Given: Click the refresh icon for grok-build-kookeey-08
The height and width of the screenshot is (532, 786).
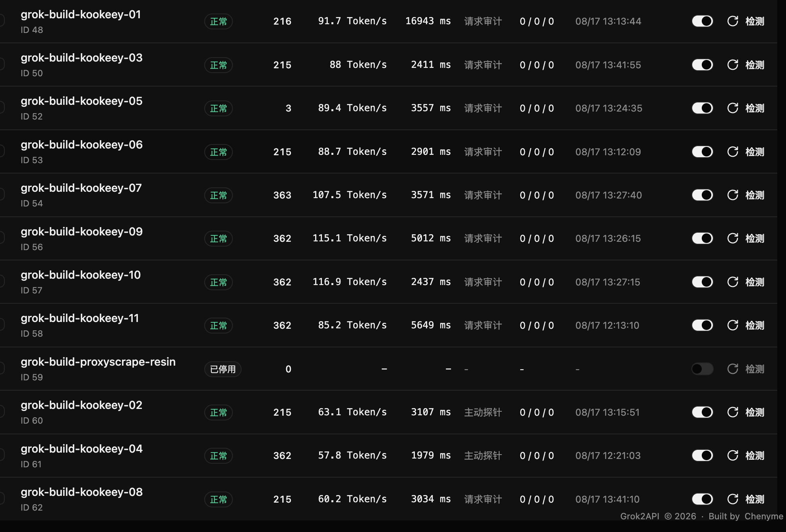Looking at the screenshot, I should click(732, 499).
